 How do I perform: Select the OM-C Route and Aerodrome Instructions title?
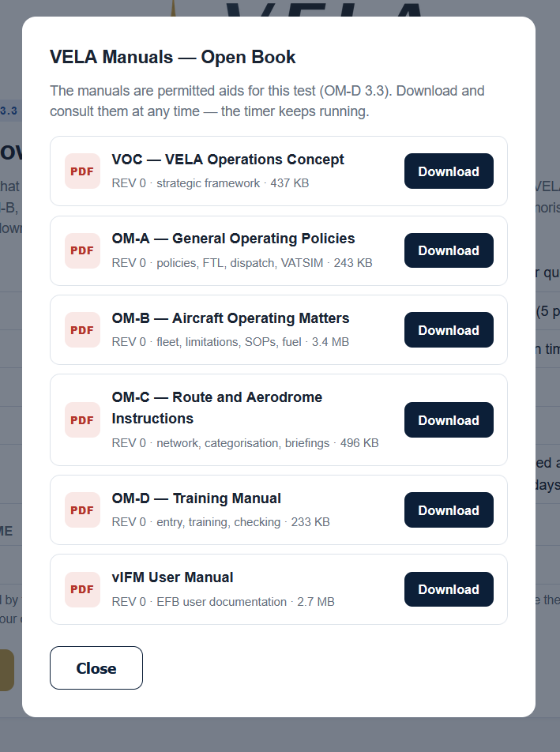[x=216, y=408]
